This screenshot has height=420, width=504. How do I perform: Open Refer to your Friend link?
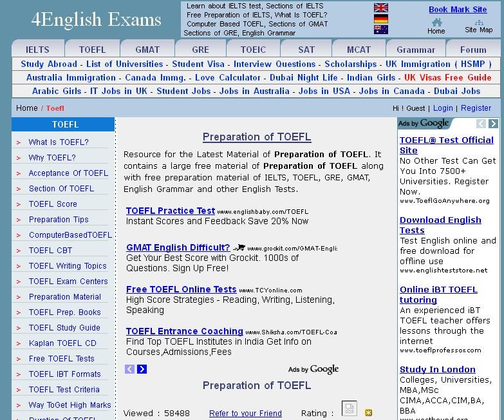tap(245, 414)
